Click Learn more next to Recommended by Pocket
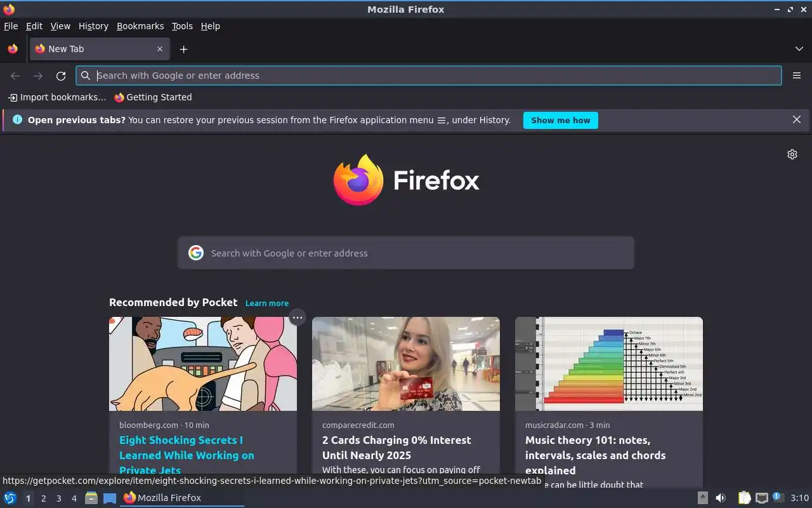The image size is (812, 508). [267, 304]
